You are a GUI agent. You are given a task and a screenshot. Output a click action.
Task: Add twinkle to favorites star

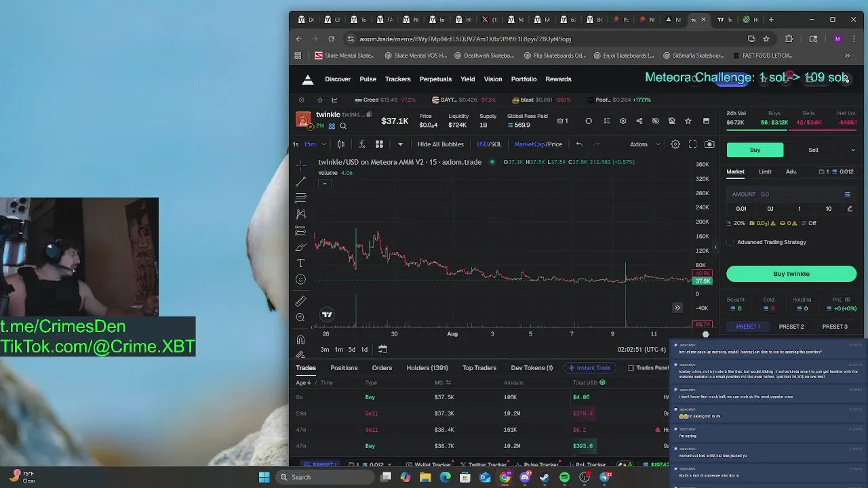click(688, 121)
